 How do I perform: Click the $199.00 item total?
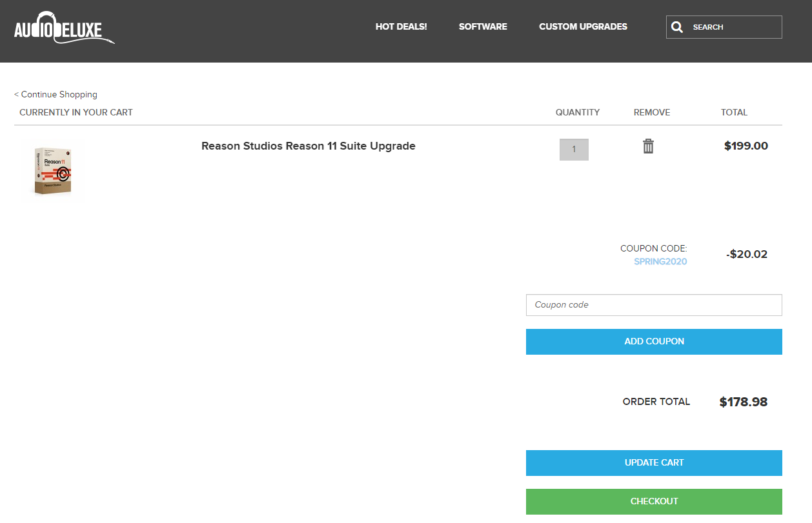pyautogui.click(x=746, y=146)
